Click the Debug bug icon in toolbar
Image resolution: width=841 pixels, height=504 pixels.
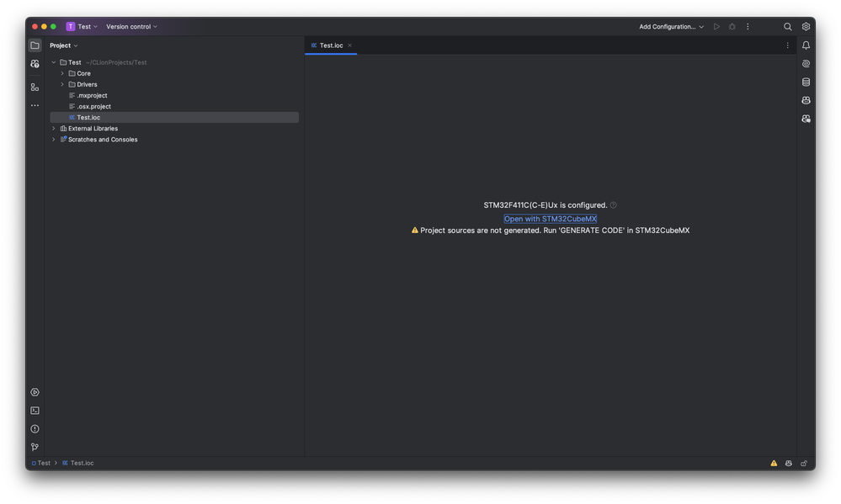732,26
